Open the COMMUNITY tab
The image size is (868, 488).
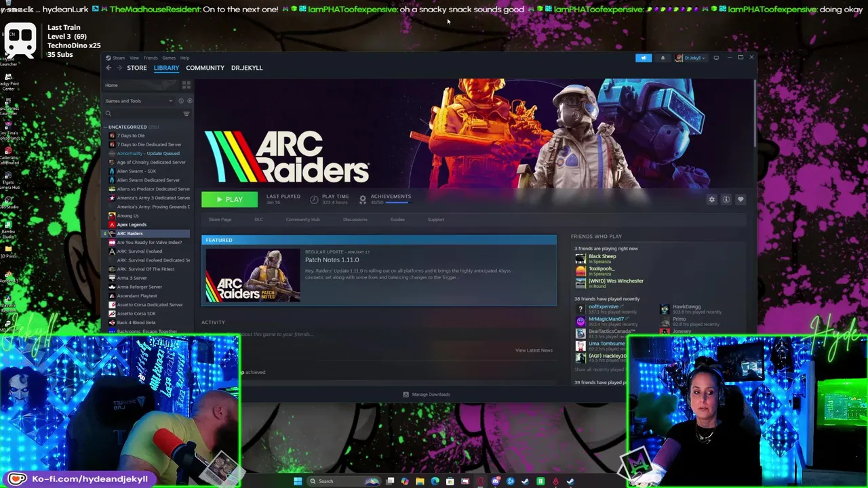tap(205, 68)
